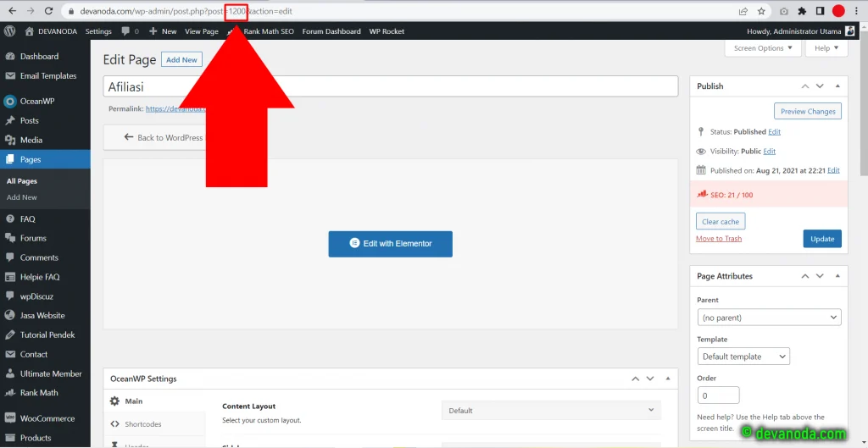Screen dimensions: 868x448
Task: Open Content Layout Default dropdown
Action: point(551,411)
